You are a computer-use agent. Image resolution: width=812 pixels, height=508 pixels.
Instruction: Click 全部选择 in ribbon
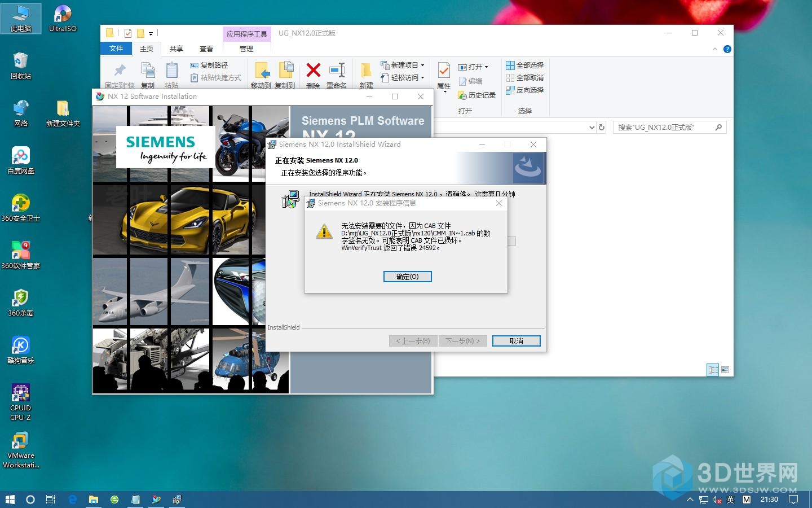coord(525,65)
